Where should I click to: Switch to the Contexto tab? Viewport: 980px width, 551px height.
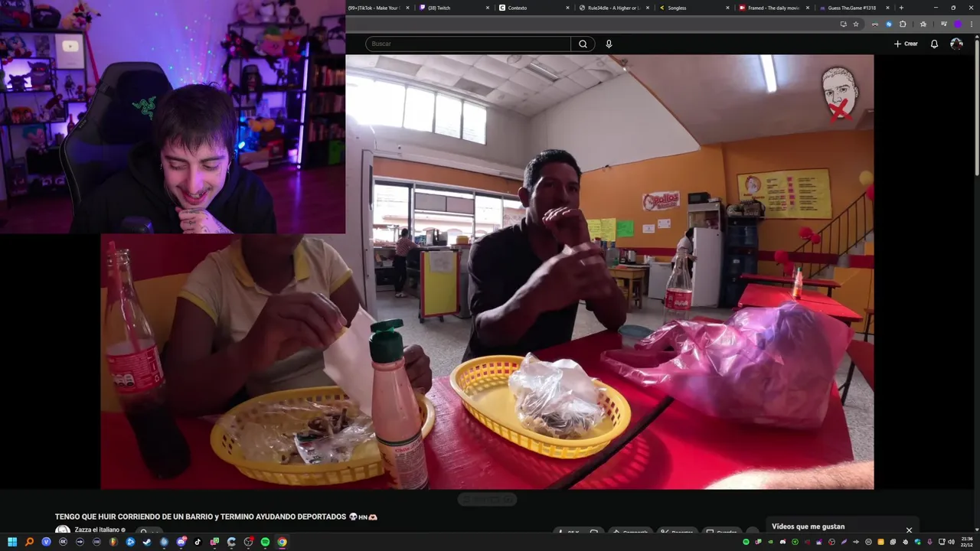534,8
